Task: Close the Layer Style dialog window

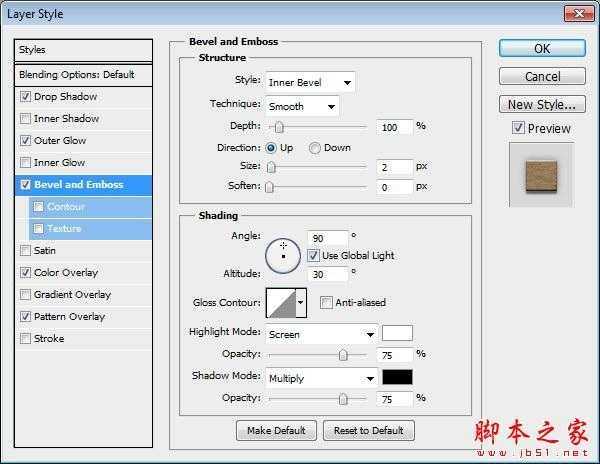Action: pyautogui.click(x=575, y=13)
